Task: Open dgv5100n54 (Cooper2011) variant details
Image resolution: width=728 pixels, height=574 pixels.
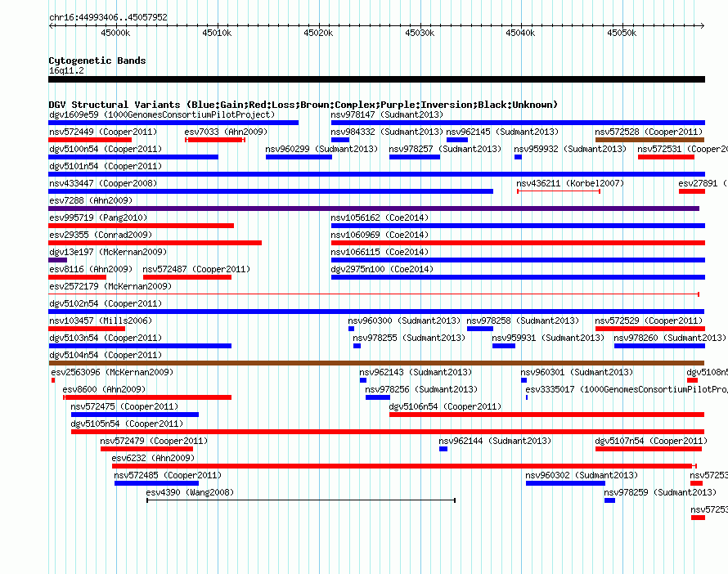Action: point(106,149)
